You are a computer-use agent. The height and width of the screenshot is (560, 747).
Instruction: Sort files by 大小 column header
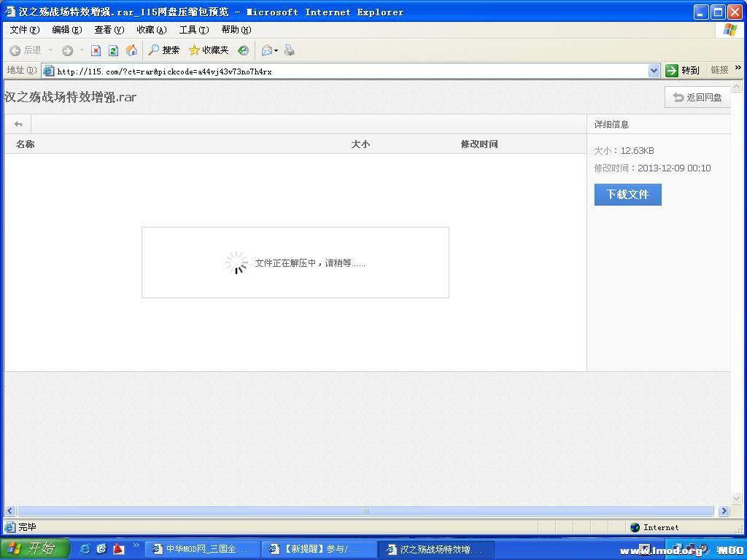tap(361, 144)
